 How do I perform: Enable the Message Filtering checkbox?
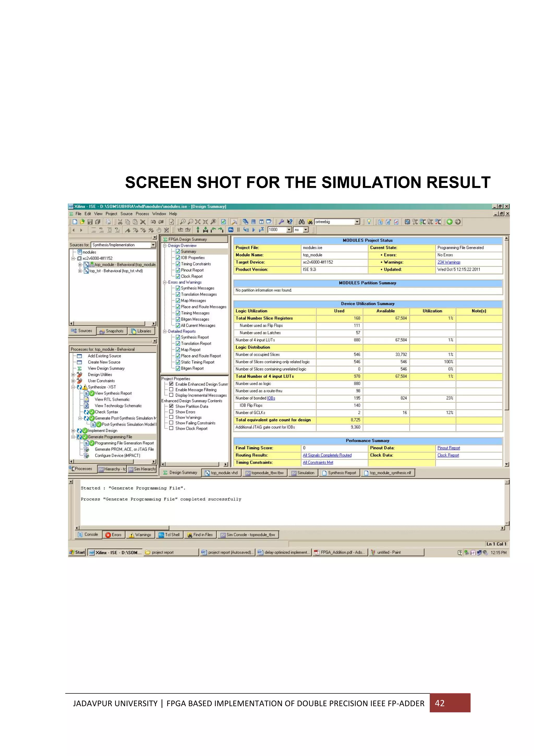(x=171, y=389)
